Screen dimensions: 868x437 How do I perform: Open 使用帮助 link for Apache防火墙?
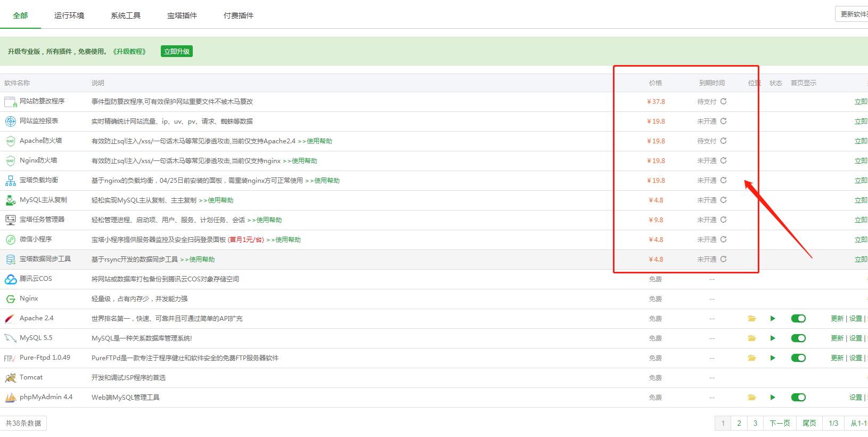315,141
